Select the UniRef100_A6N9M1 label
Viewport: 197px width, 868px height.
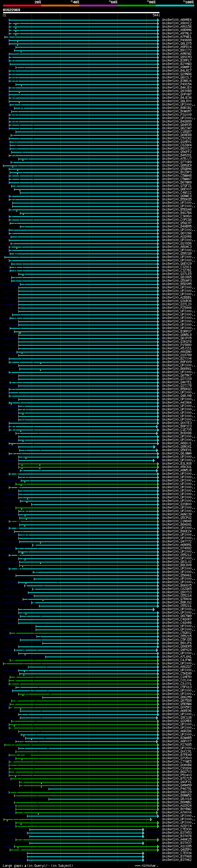[177, 545]
